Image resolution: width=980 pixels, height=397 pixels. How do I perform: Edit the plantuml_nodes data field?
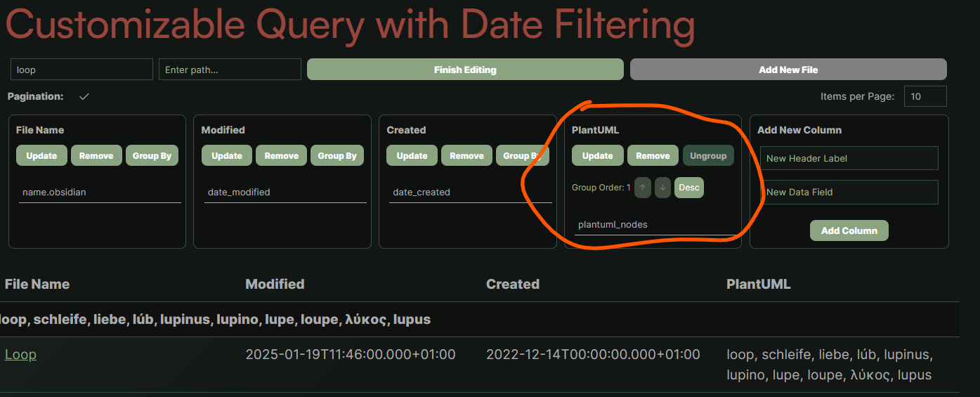653,225
